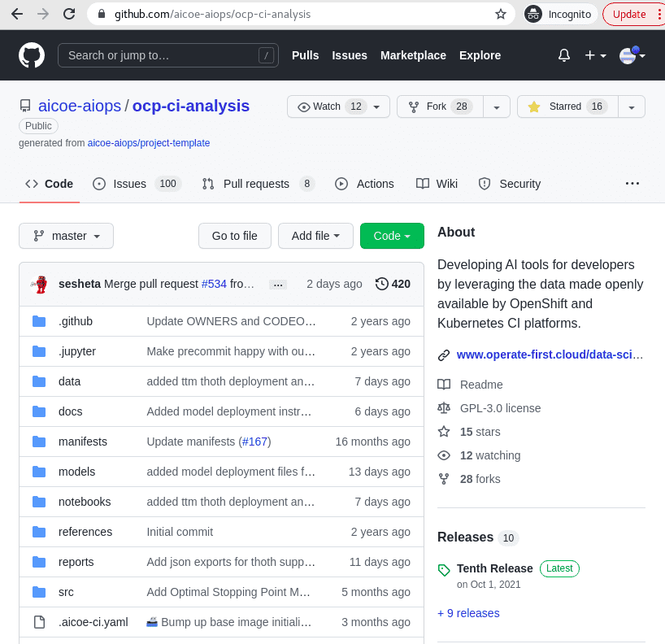This screenshot has height=644, width=665.
Task: Switch to the Actions tab
Action: pos(364,184)
